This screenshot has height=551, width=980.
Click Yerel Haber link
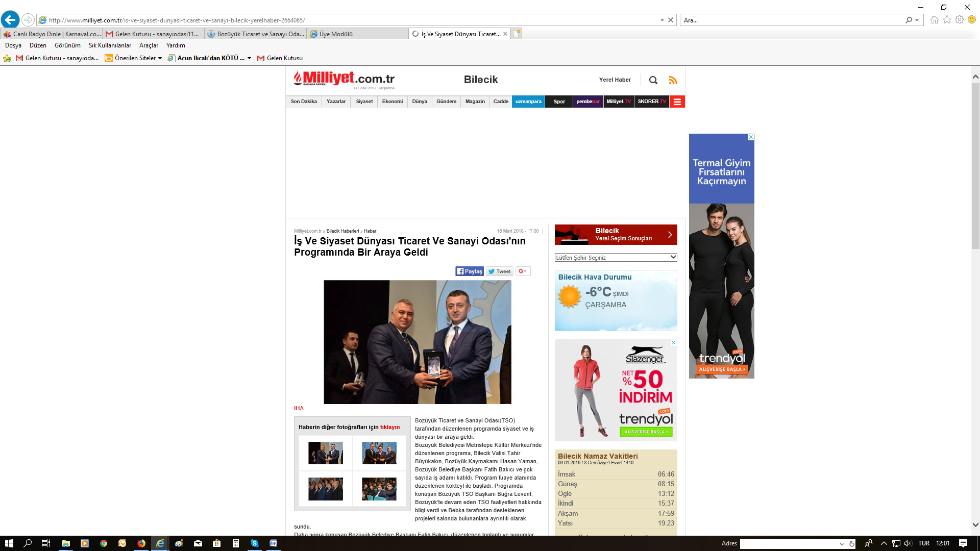pyautogui.click(x=615, y=80)
